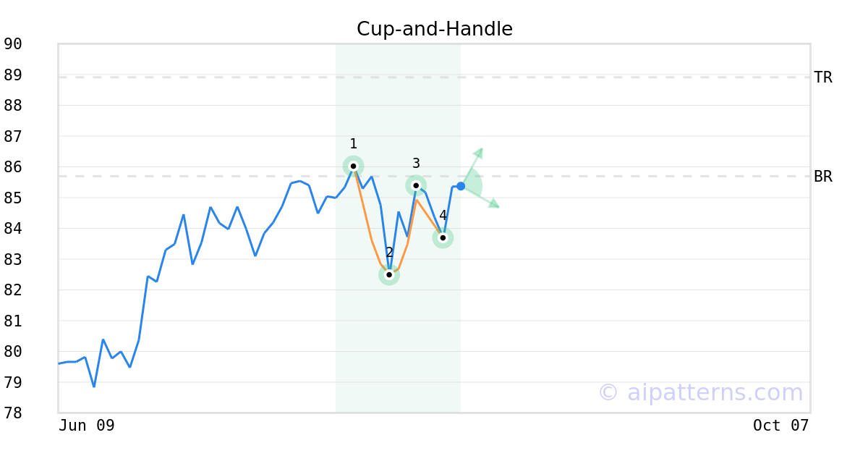Click the Oct 07 end date label
The width and height of the screenshot is (868, 456).
point(781,426)
